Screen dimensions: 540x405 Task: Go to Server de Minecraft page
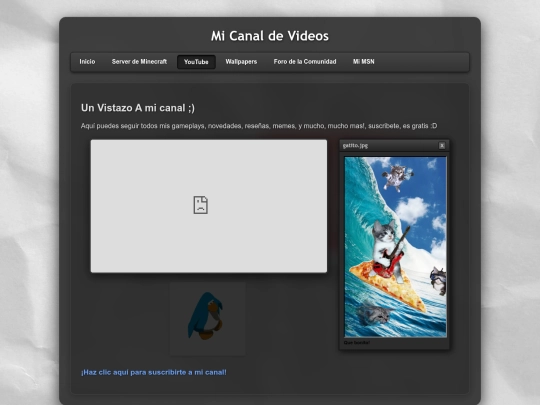point(139,62)
